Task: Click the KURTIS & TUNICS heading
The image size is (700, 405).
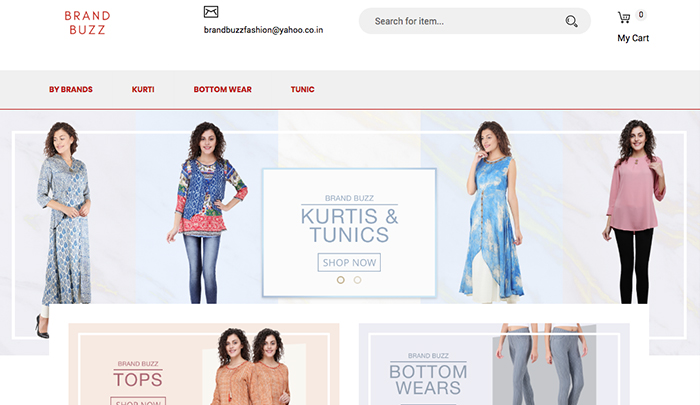Action: tap(349, 225)
